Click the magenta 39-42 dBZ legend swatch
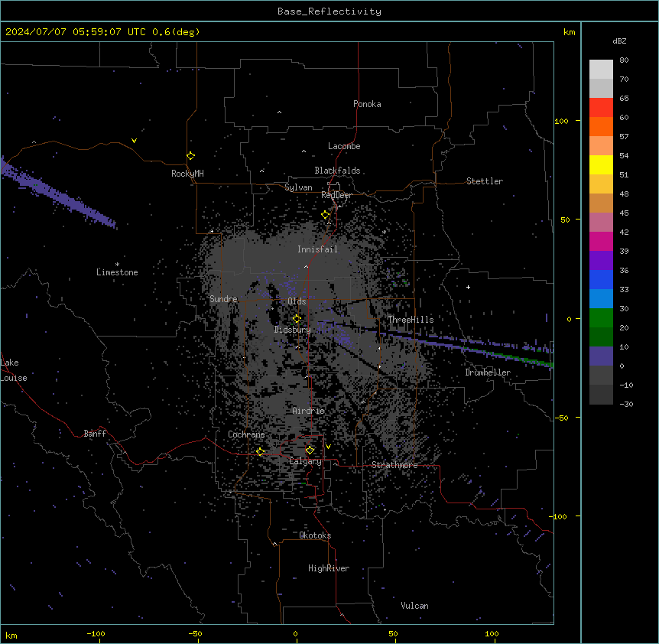659x644 pixels. [601, 241]
